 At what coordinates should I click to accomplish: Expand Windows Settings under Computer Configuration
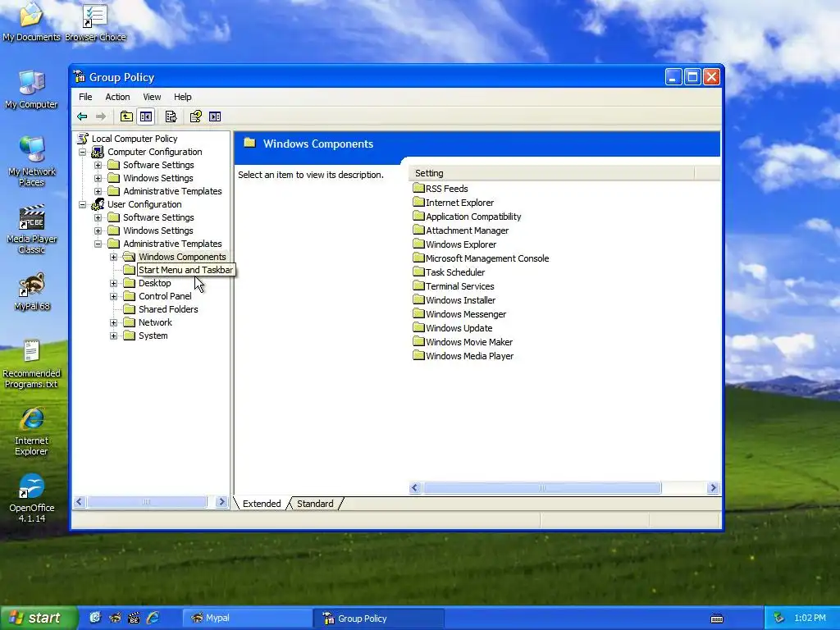[x=98, y=178]
